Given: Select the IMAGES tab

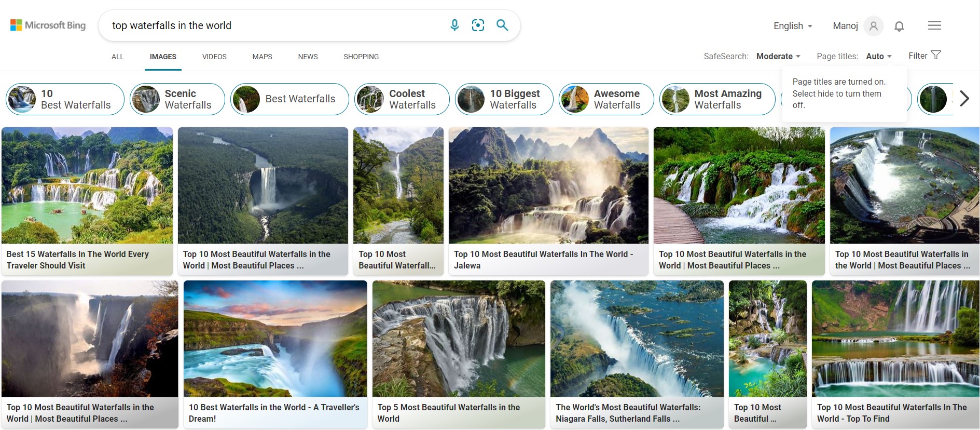Looking at the screenshot, I should point(163,57).
